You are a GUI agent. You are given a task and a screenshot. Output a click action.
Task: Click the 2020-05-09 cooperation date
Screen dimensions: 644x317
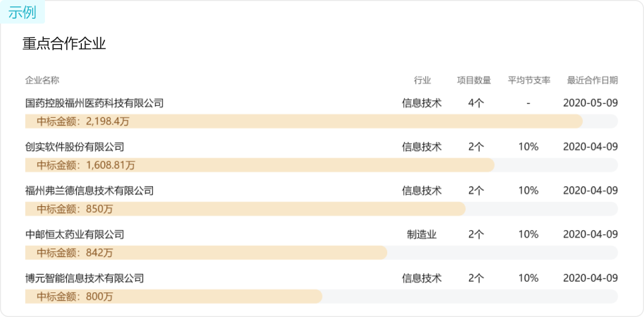tap(591, 103)
